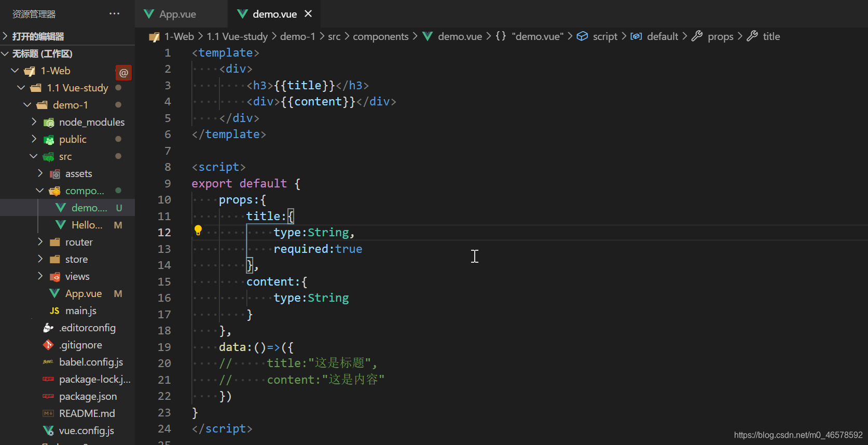This screenshot has width=868, height=445.
Task: Click breadcrumb 1.1 Vue-study
Action: [x=237, y=36]
